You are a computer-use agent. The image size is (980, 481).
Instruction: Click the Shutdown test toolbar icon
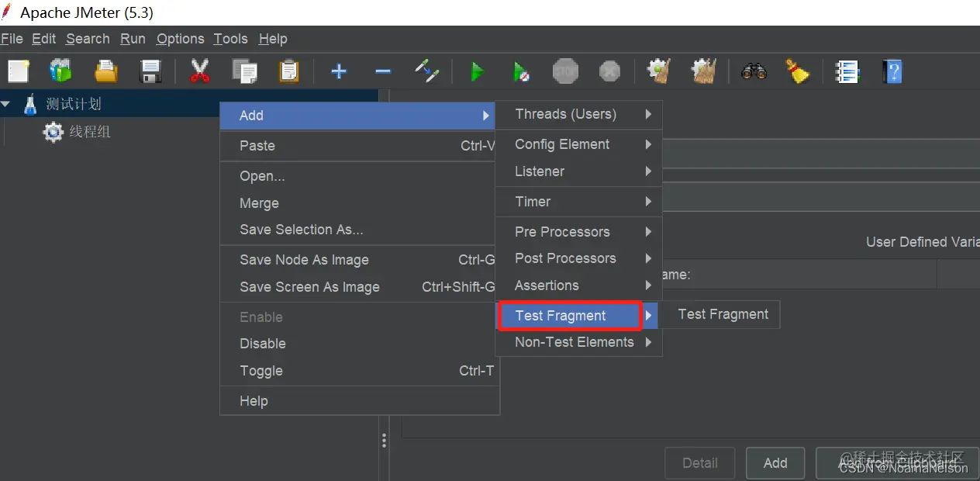tap(610, 72)
